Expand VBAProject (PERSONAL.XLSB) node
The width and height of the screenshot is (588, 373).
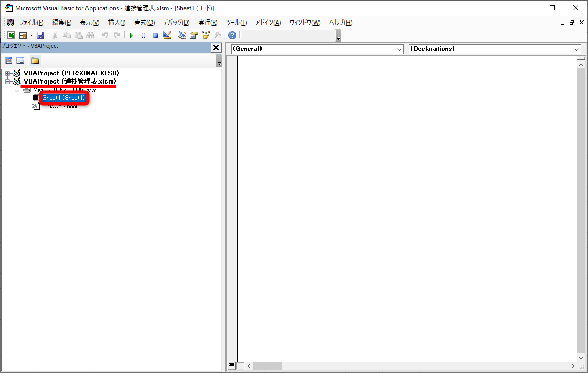coord(7,73)
